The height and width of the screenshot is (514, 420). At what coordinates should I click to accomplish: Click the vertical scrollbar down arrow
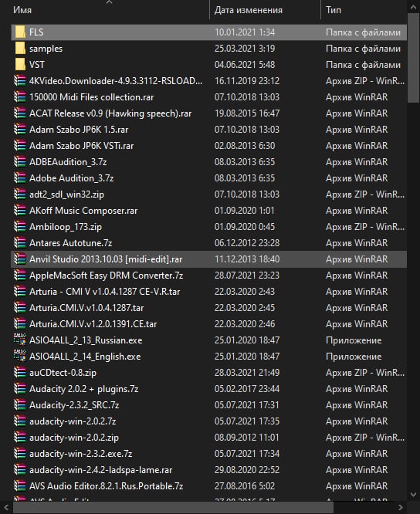[x=413, y=495]
